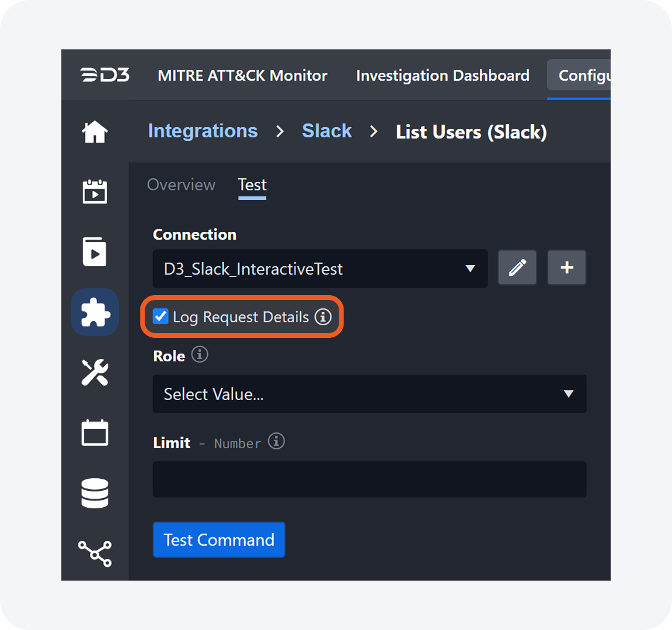The height and width of the screenshot is (630, 672).
Task: Click the D3 logo in top bar
Action: [x=104, y=75]
